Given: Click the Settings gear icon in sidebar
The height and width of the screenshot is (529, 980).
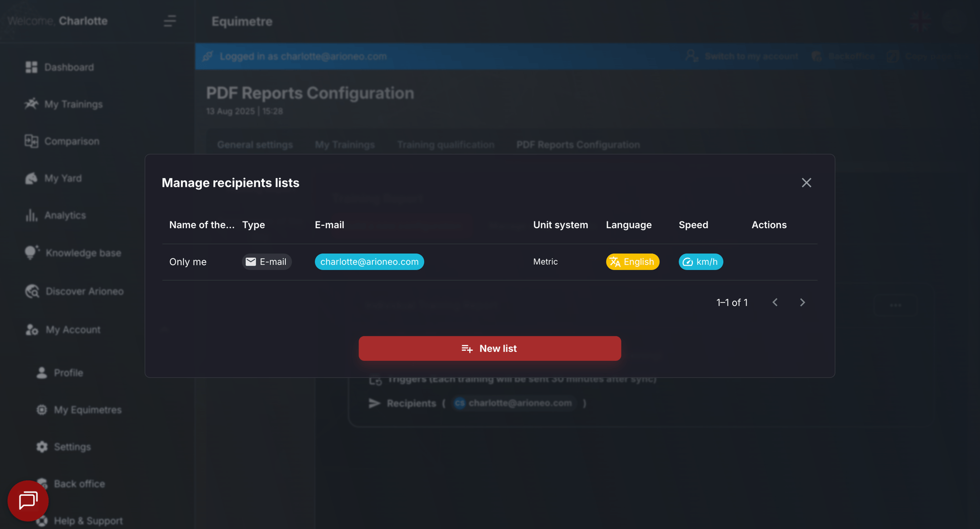Looking at the screenshot, I should 41,447.
